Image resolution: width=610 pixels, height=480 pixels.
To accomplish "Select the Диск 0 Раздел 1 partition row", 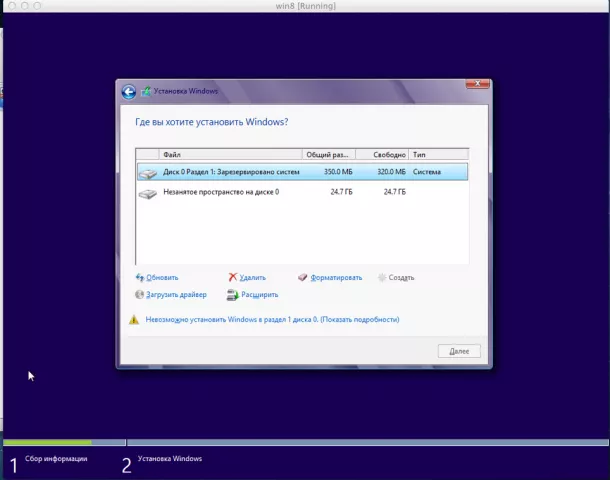I will coord(300,172).
